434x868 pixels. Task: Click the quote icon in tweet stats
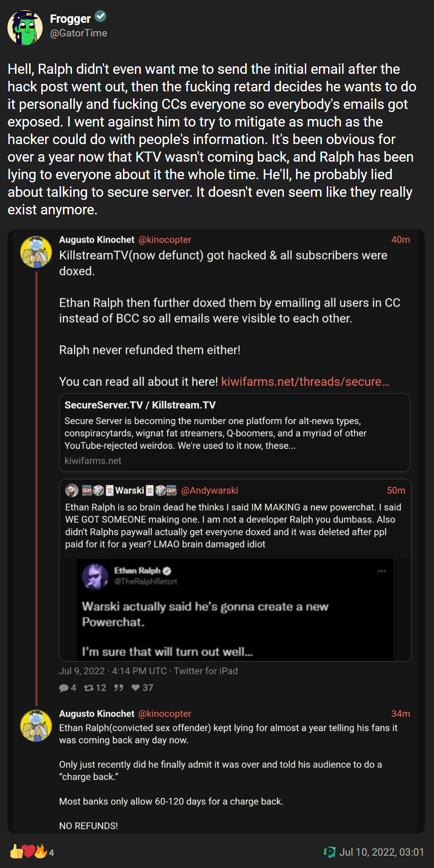click(119, 688)
